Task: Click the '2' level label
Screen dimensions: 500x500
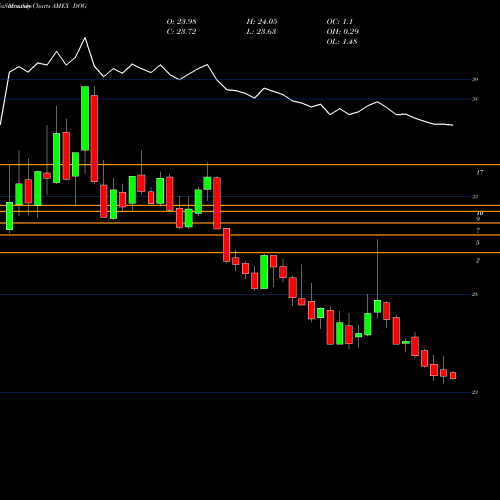Action: [478, 260]
